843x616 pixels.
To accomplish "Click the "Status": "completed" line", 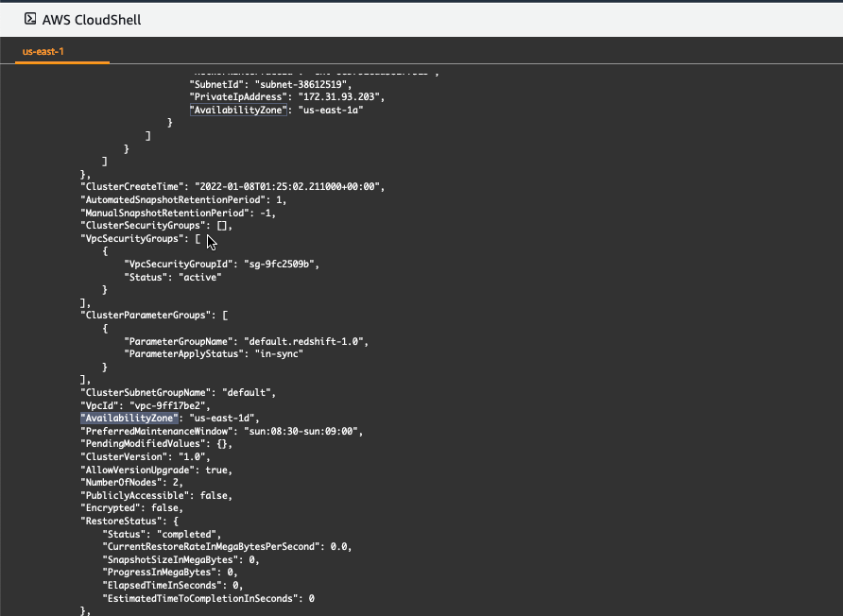I will click(162, 535).
